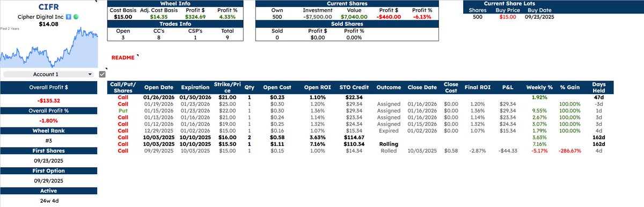644x207 pixels.
Task: Select the green Put entry in trades table
Action: (x=123, y=110)
